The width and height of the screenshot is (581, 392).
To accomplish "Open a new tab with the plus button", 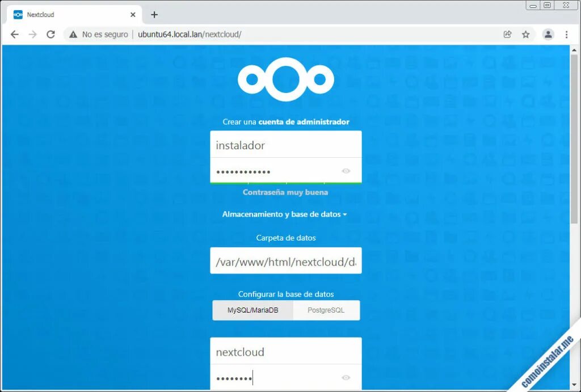I will tap(154, 15).
